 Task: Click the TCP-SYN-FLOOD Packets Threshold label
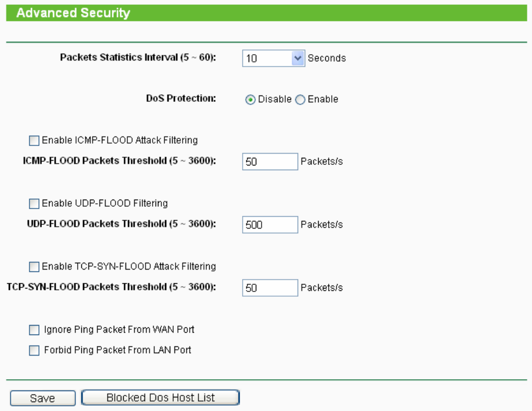[111, 287]
